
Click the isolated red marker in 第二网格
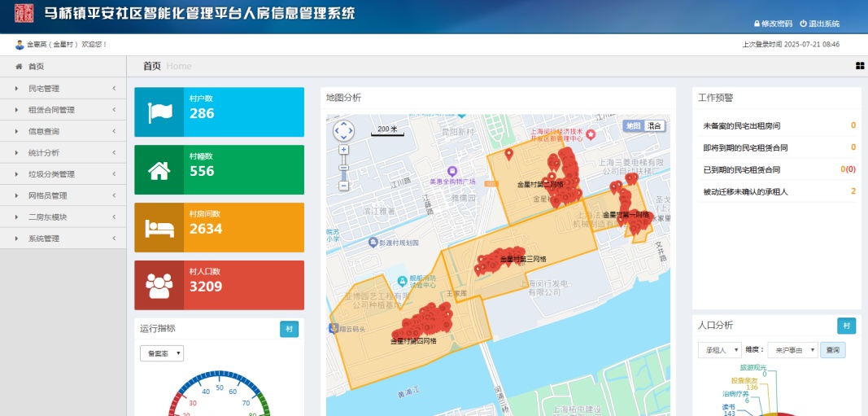508,154
